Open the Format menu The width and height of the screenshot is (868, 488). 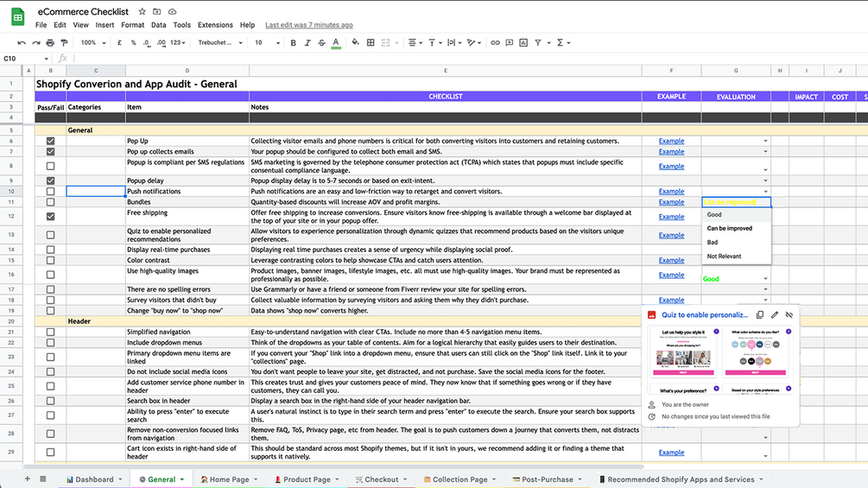132,25
